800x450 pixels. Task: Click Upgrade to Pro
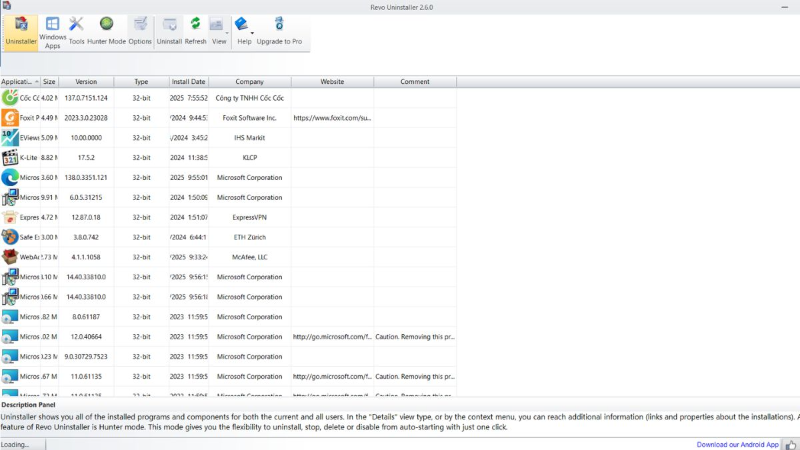coord(279,32)
